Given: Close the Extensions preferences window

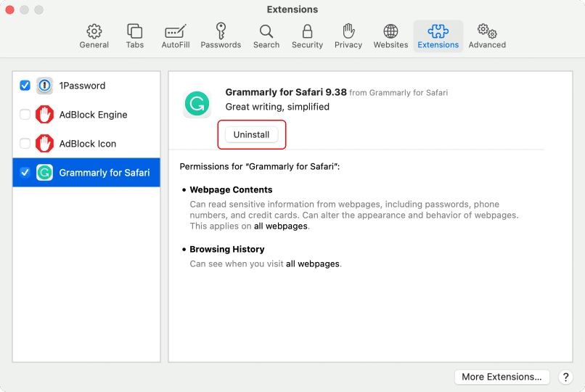Looking at the screenshot, I should click(x=10, y=9).
